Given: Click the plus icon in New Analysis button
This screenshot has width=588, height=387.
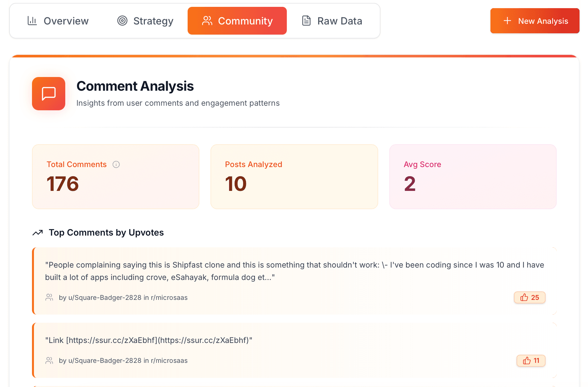Looking at the screenshot, I should (507, 21).
